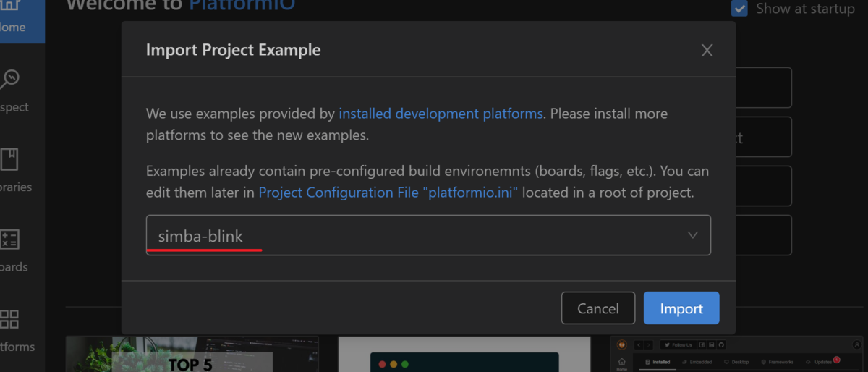The height and width of the screenshot is (372, 868).
Task: Open the middle news card with browser window
Action: click(464, 354)
